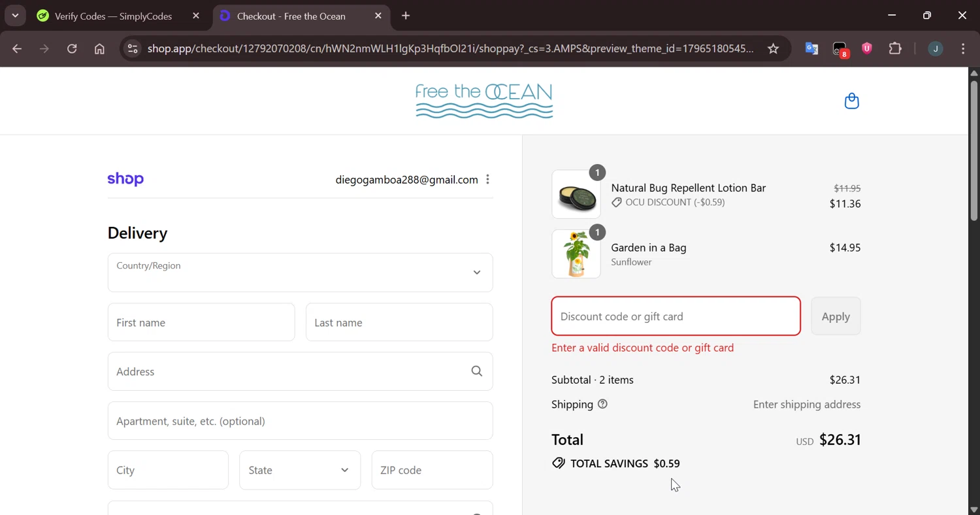Image resolution: width=980 pixels, height=515 pixels.
Task: Click the Shipping help question mark icon
Action: (602, 405)
